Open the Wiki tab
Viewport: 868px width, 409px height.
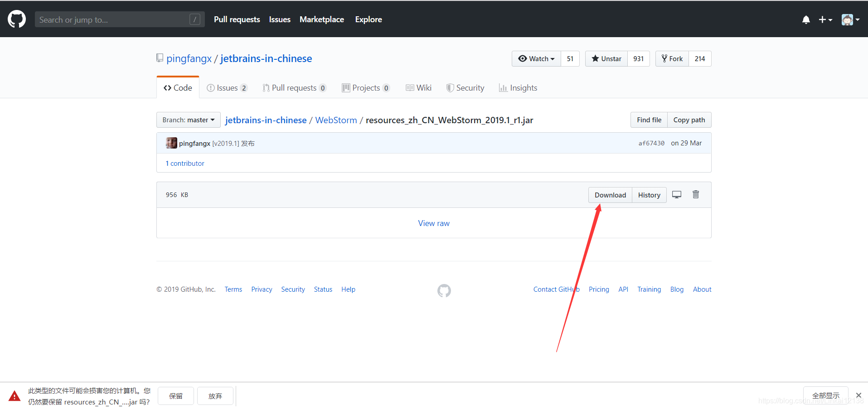click(418, 88)
